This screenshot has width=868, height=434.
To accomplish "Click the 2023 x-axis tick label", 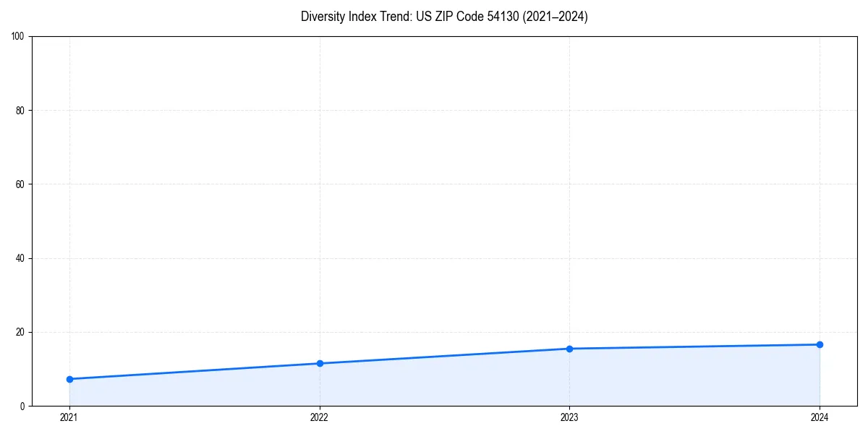I will tap(569, 417).
